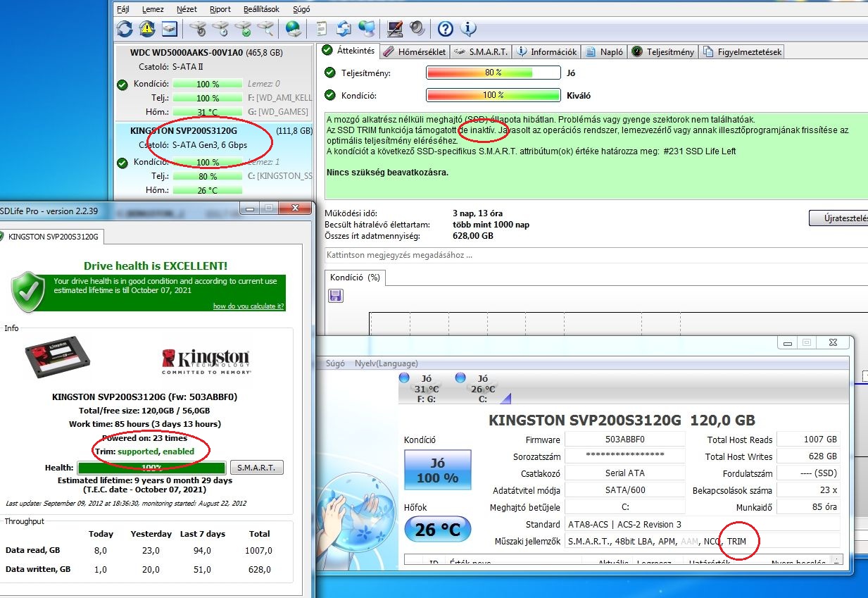Click the 85 óra Munkaidő value

[x=808, y=507]
